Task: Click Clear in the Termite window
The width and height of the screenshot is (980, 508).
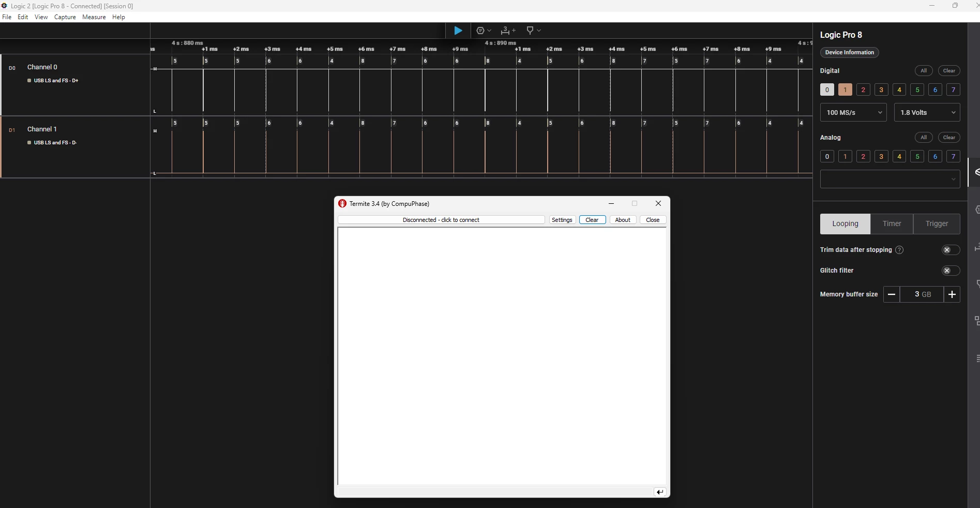Action: 592,220
